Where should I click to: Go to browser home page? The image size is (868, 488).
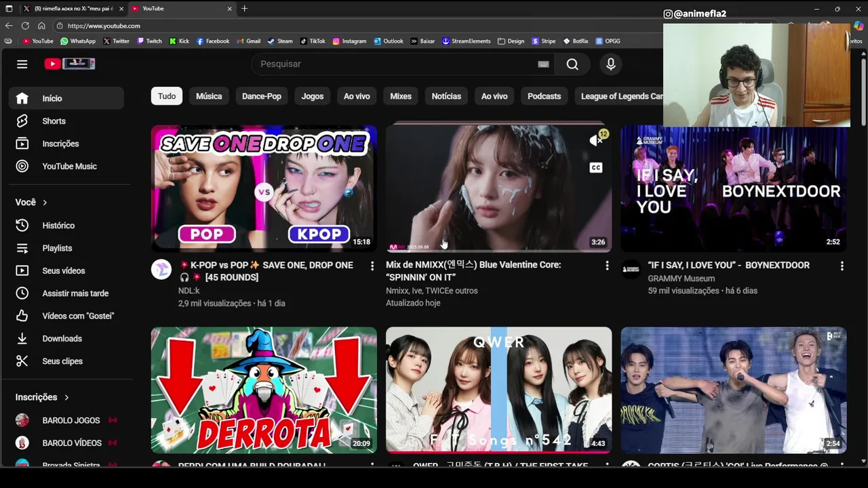(x=41, y=26)
